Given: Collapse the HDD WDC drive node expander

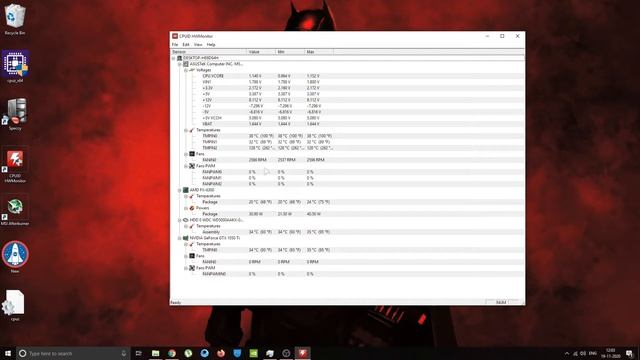Looking at the screenshot, I should click(x=180, y=220).
